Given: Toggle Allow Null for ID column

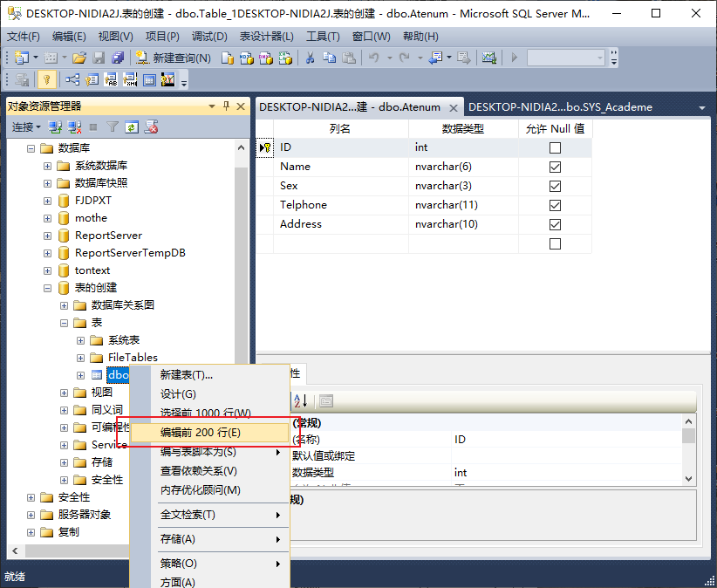Looking at the screenshot, I should 555,147.
